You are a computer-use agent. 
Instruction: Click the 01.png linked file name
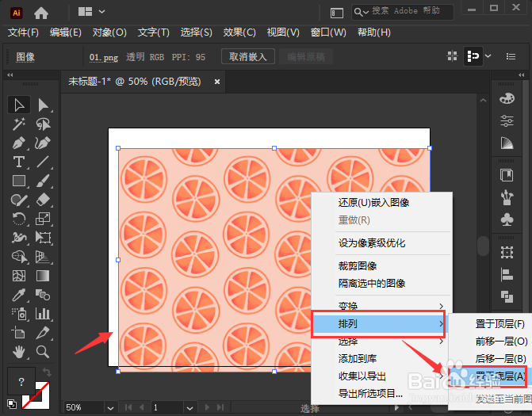tap(104, 57)
